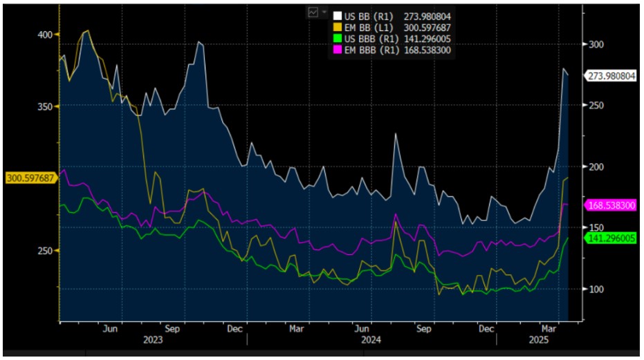Click the green 141.296005 axis value tag

tap(613, 238)
